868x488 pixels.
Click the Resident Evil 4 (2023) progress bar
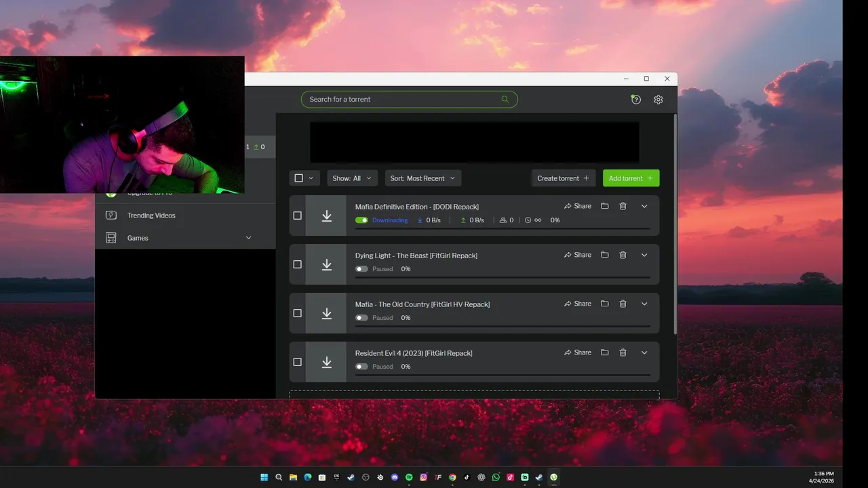coord(502,375)
